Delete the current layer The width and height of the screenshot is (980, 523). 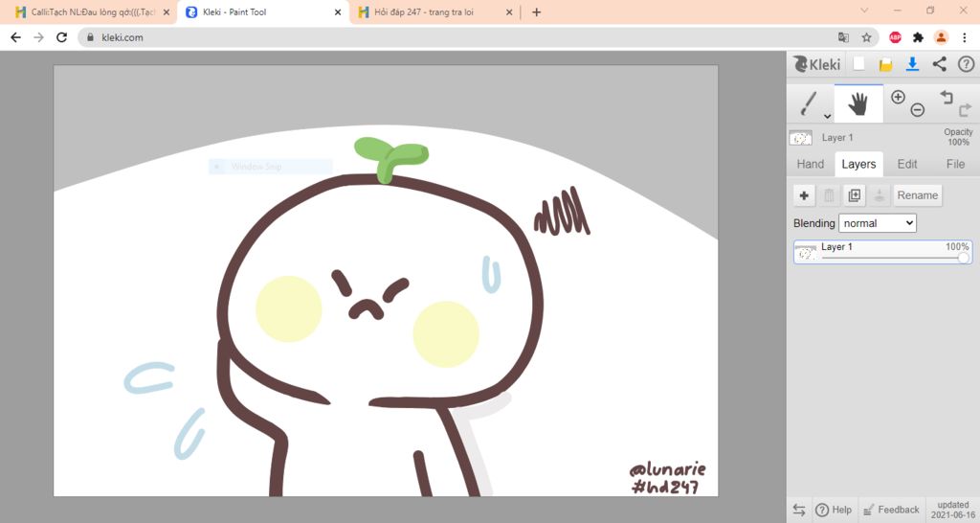pos(829,195)
